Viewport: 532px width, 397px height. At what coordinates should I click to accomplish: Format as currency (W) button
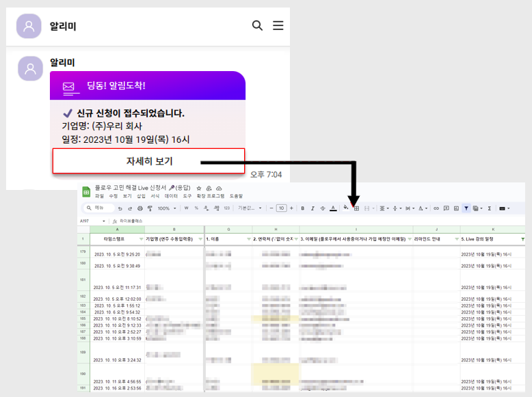(x=186, y=208)
